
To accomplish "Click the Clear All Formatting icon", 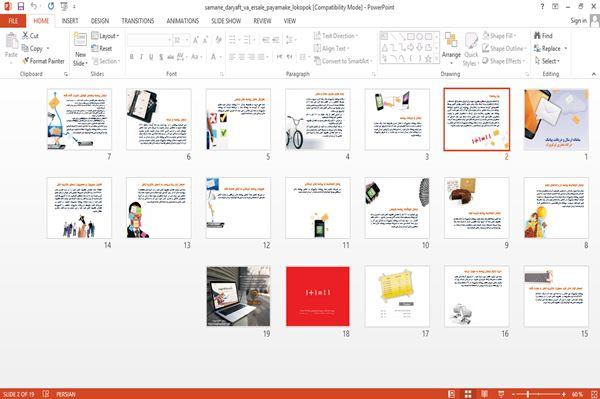I will point(218,40).
